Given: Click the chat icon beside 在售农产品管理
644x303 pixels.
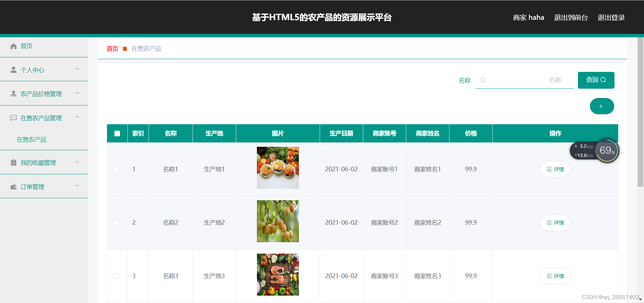Looking at the screenshot, I should [13, 118].
